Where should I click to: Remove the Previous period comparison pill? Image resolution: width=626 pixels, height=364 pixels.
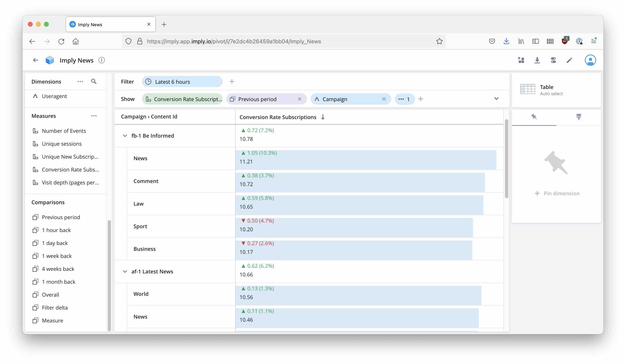click(299, 99)
